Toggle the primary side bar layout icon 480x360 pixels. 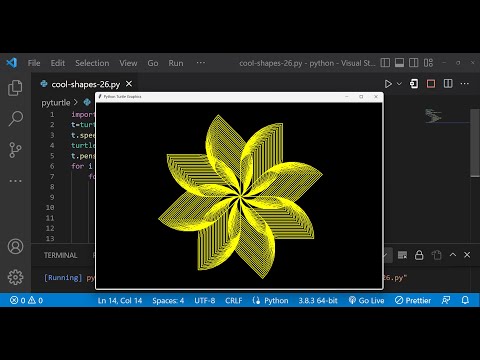[x=385, y=63]
